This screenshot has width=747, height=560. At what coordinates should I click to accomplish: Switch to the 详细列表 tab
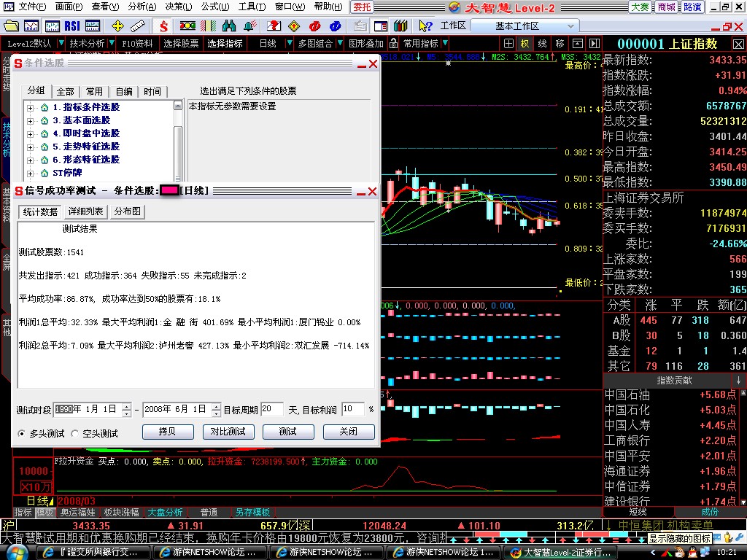pyautogui.click(x=85, y=212)
